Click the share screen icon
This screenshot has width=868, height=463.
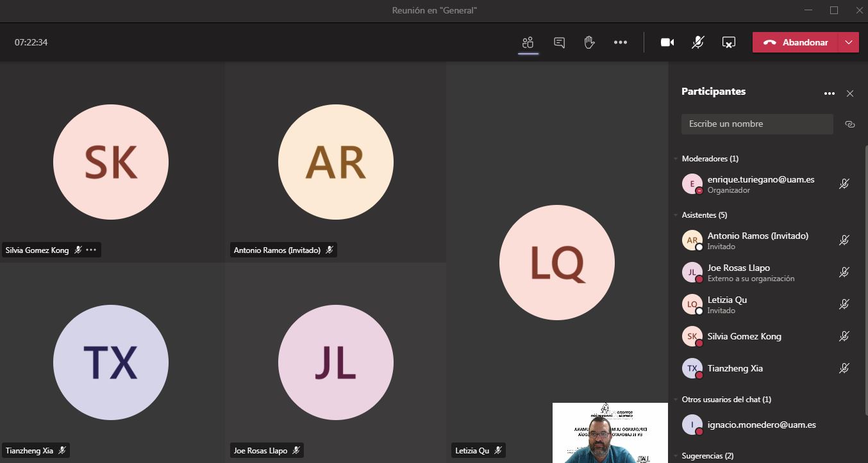[728, 42]
